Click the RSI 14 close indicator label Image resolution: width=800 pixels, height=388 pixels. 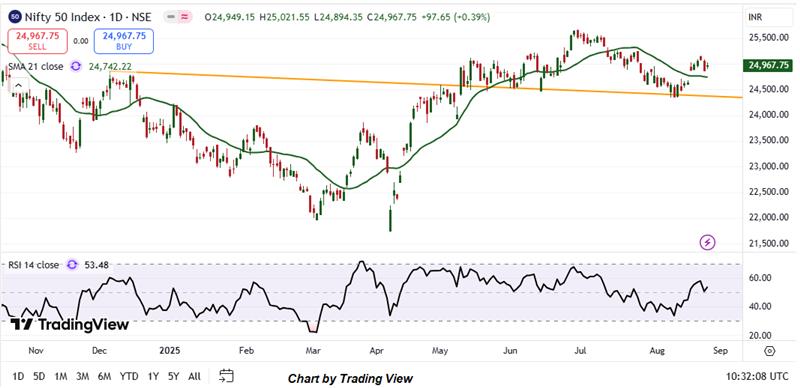click(x=34, y=265)
